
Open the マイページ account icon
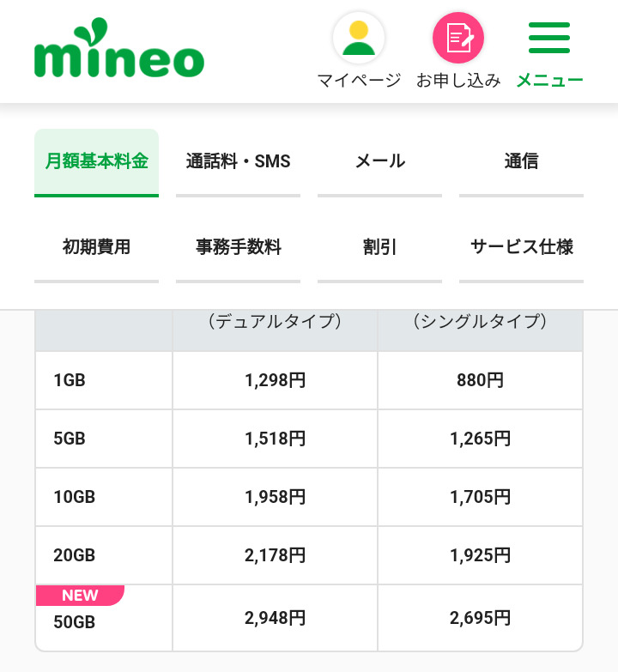359,39
